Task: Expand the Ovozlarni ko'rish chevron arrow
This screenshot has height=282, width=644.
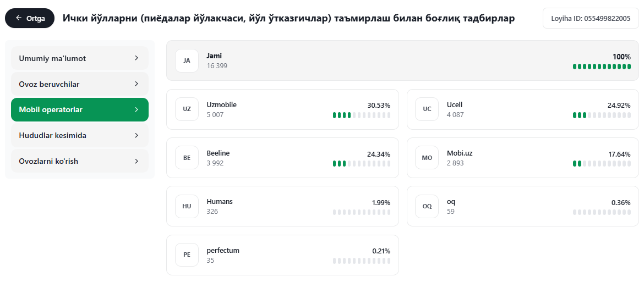Action: pyautogui.click(x=137, y=161)
